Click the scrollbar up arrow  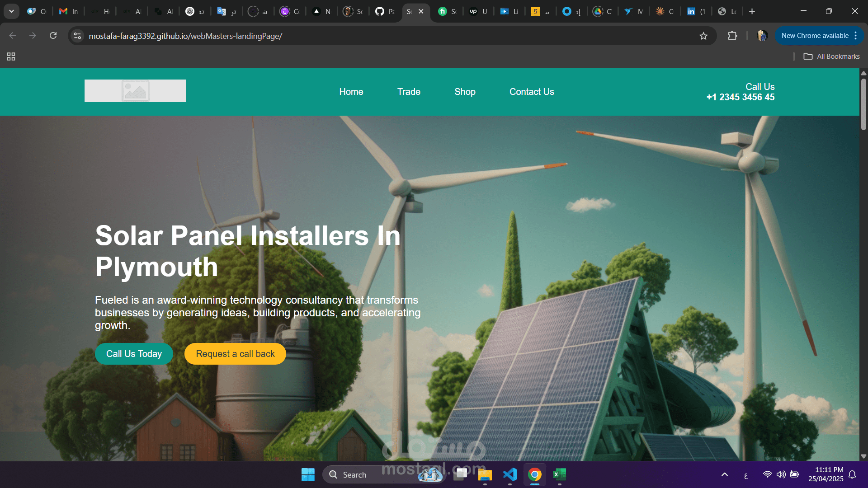[x=863, y=72]
